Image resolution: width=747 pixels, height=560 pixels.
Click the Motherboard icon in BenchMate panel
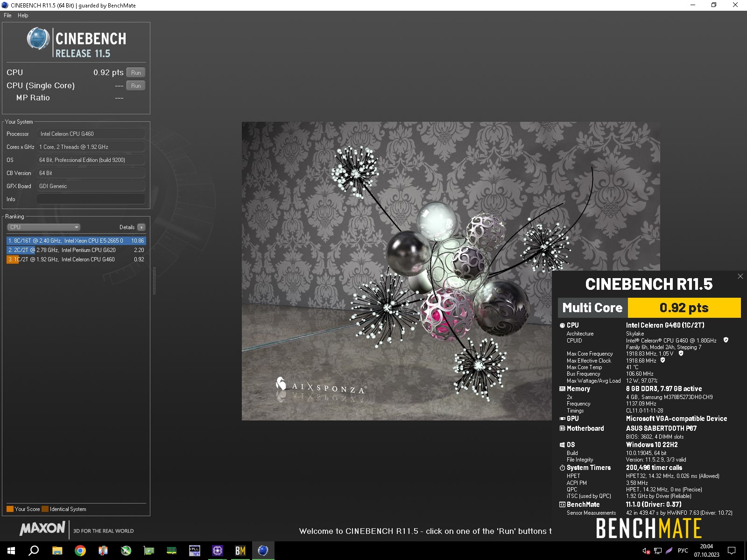(x=562, y=428)
